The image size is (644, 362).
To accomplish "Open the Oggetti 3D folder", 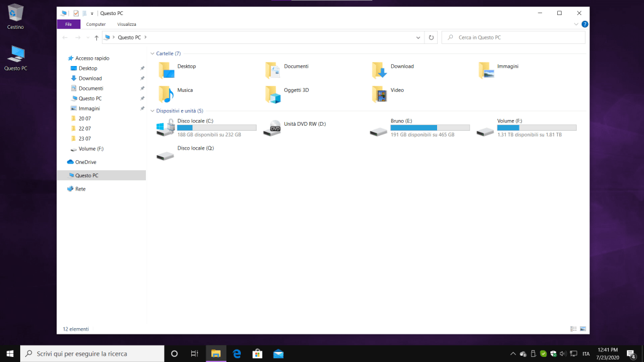I will (272, 94).
